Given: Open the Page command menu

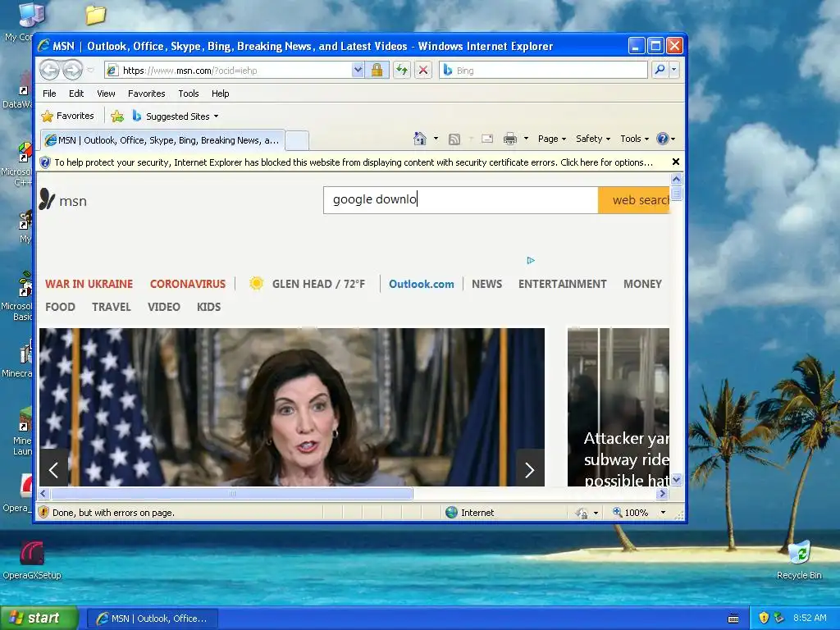Looking at the screenshot, I should coord(552,139).
